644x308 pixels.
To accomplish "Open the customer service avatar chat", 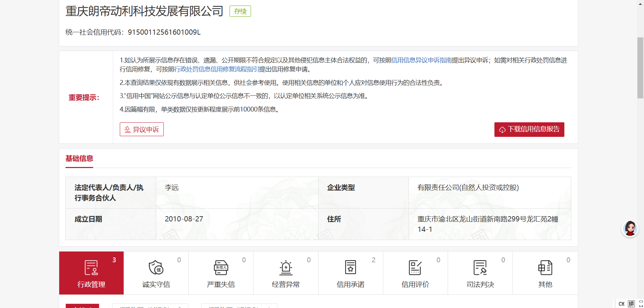I will coord(630,229).
